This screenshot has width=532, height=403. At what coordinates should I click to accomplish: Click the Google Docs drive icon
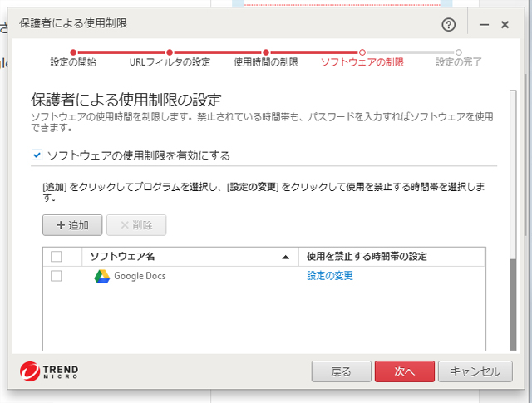pos(101,276)
